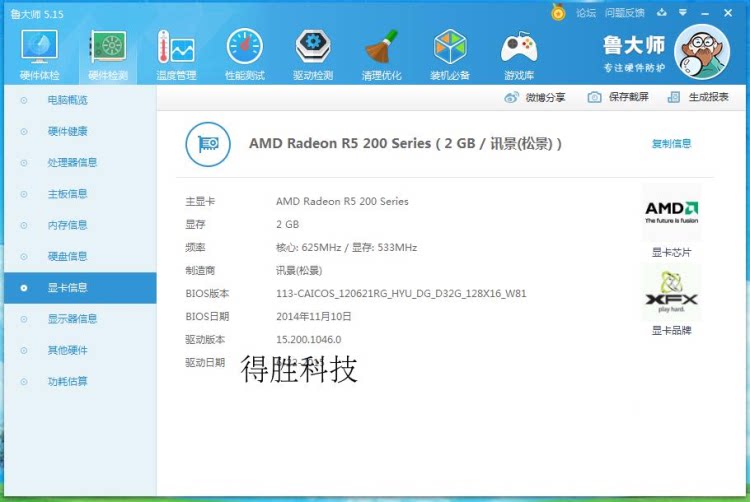This screenshot has height=502, width=750.
Task: Click the 鲁大师 mascot avatar
Action: click(702, 52)
